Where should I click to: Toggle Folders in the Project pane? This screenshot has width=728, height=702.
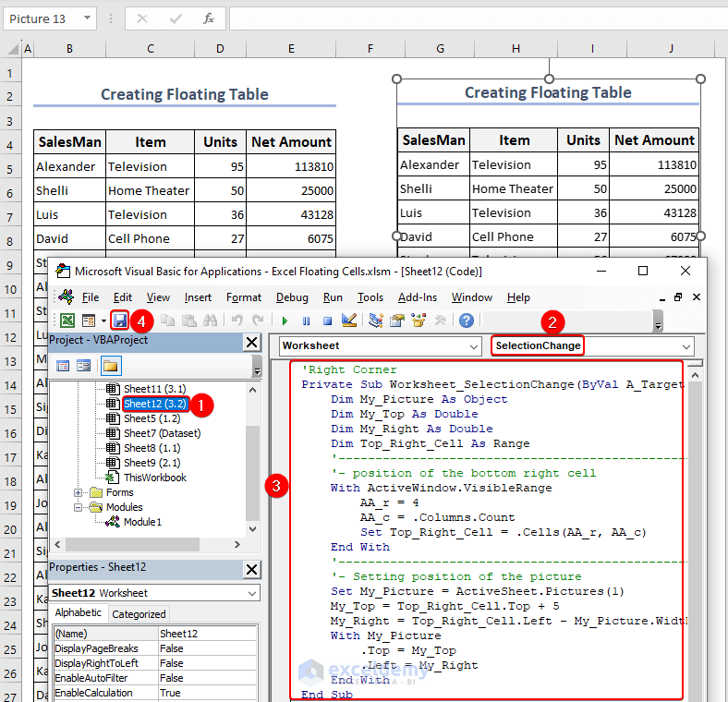click(x=111, y=366)
